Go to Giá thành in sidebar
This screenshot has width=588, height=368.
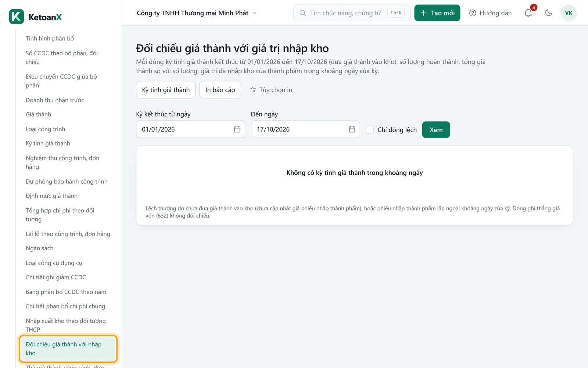coord(38,114)
